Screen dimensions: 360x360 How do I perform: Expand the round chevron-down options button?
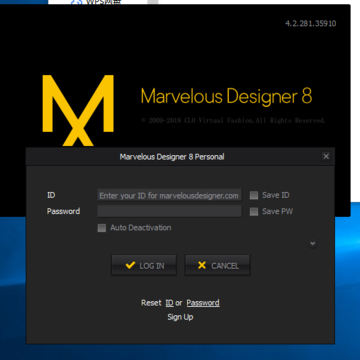[x=312, y=244]
